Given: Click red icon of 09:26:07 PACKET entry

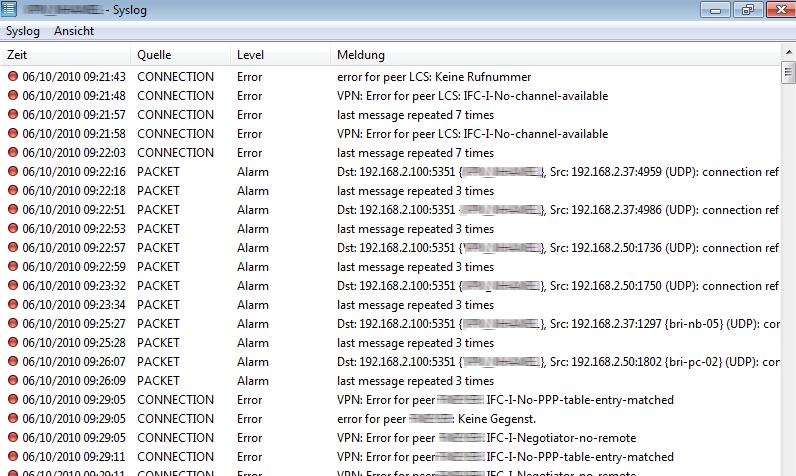Looking at the screenshot, I should [x=13, y=362].
